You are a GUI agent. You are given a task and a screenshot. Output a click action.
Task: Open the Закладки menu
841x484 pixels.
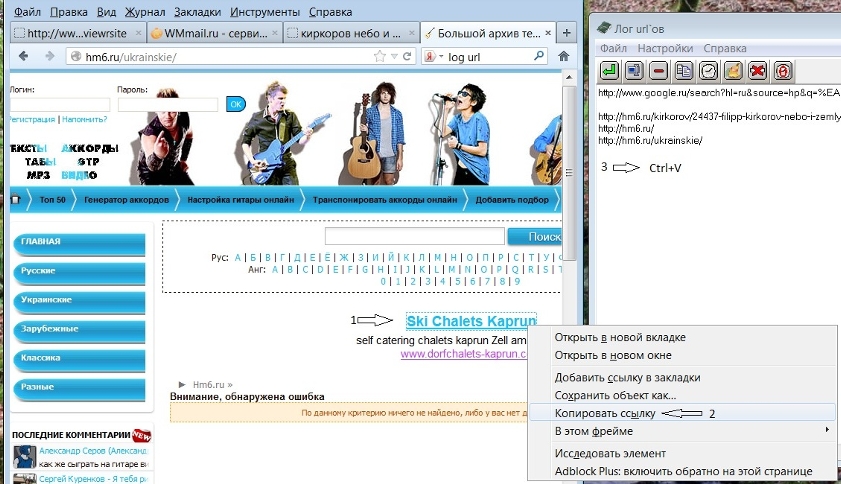point(197,12)
